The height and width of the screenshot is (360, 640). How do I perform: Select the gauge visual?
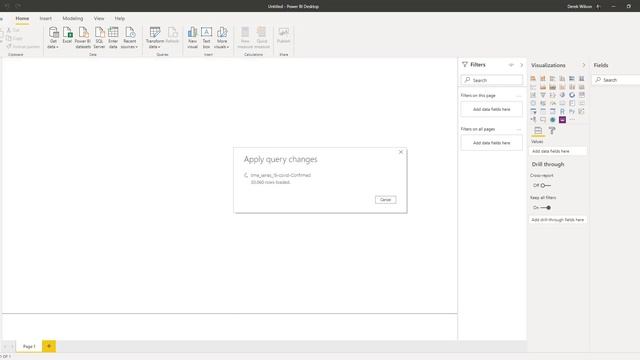(553, 103)
